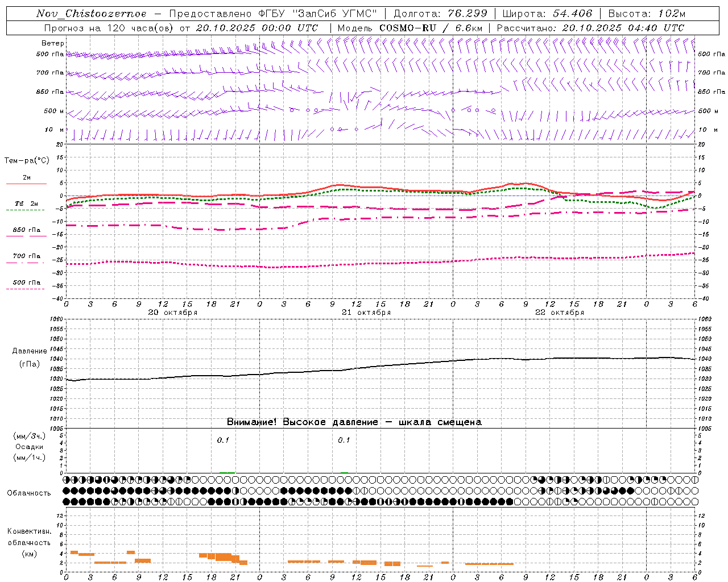Click the station name Nov_Chistoozernoe

(92, 14)
